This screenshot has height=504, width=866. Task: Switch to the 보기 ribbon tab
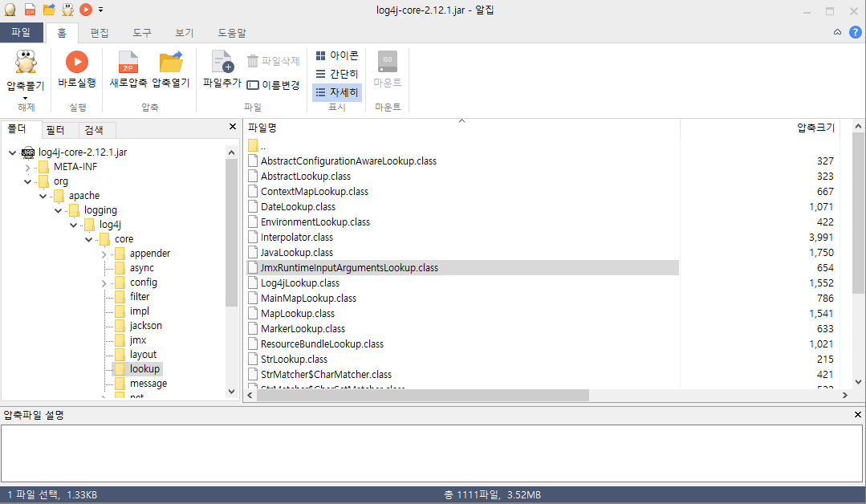(185, 33)
